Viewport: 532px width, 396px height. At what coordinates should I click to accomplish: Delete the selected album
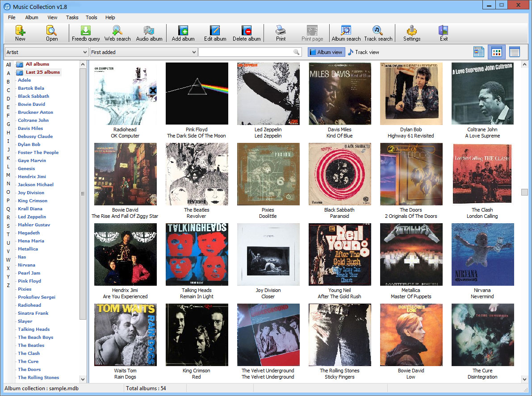247,33
